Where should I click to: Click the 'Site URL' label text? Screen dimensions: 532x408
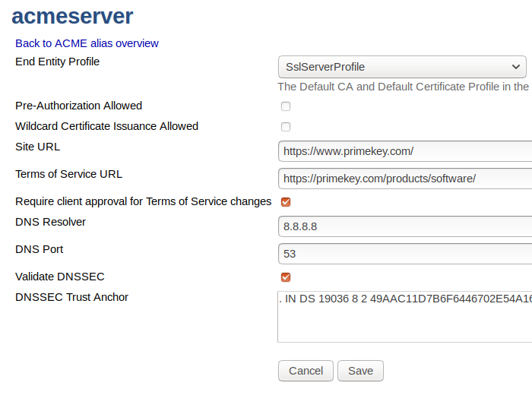(37, 147)
